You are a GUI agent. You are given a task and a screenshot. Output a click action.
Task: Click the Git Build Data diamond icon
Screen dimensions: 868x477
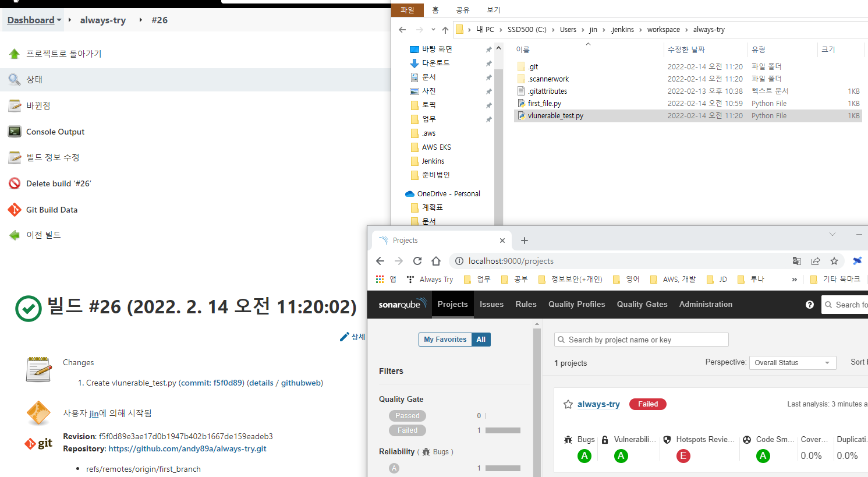(15, 210)
